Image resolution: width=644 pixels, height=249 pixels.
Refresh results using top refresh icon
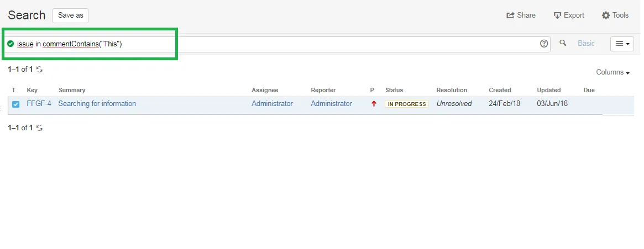39,70
